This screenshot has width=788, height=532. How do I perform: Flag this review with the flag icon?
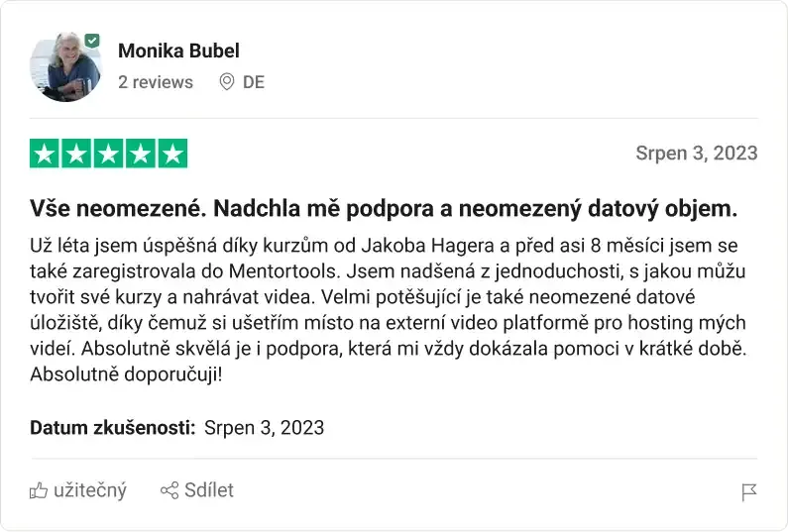(x=749, y=492)
